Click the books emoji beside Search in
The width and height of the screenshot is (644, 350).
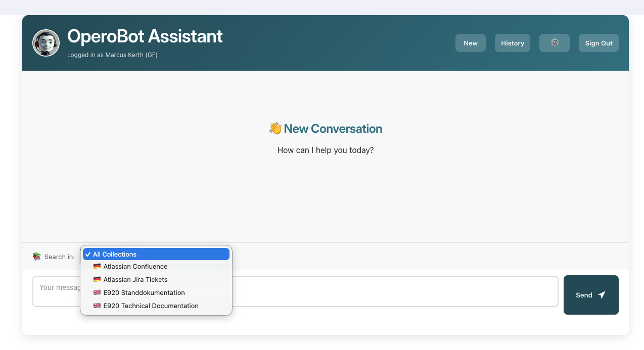pyautogui.click(x=36, y=256)
